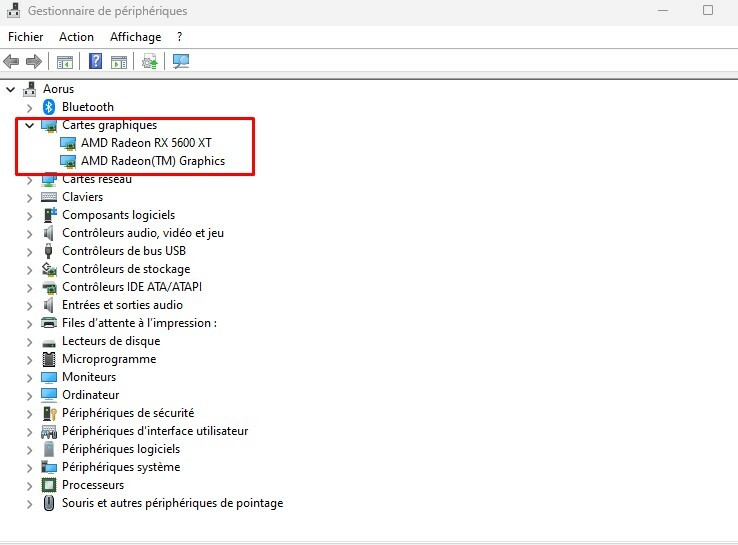The height and width of the screenshot is (545, 738).
Task: Select the Bluetooth label
Action: (x=88, y=107)
